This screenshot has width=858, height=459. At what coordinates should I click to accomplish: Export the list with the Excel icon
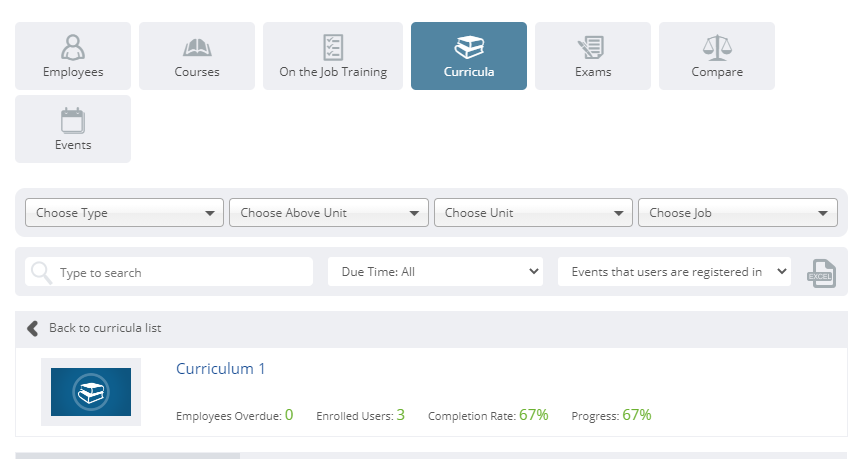(821, 274)
